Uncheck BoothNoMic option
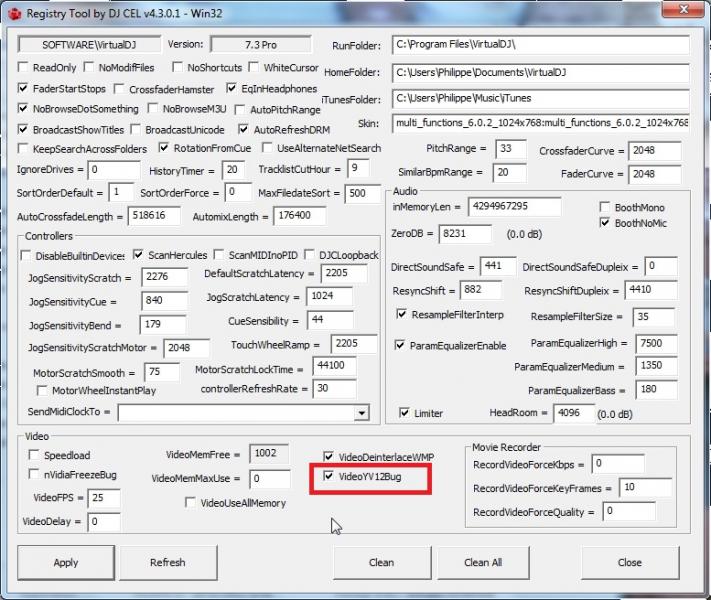The height and width of the screenshot is (600, 711). (605, 223)
